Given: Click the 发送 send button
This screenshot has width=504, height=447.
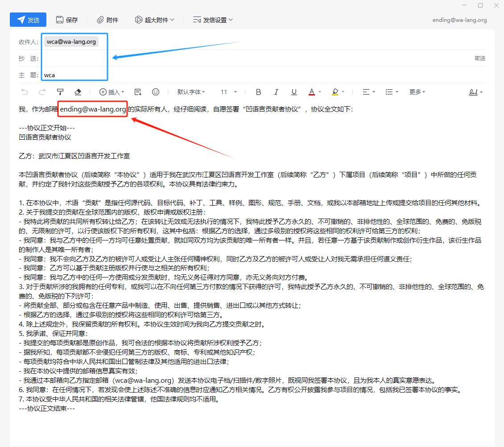Looking at the screenshot, I should point(28,20).
